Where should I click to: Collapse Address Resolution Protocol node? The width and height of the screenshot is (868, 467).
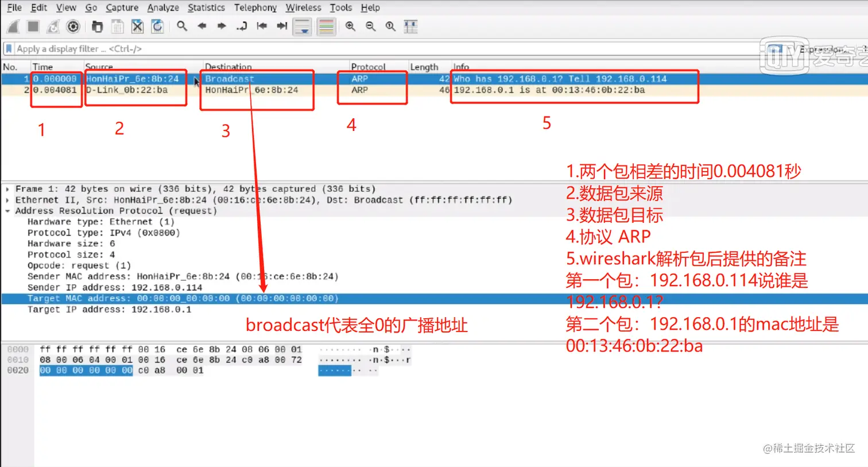(x=7, y=211)
